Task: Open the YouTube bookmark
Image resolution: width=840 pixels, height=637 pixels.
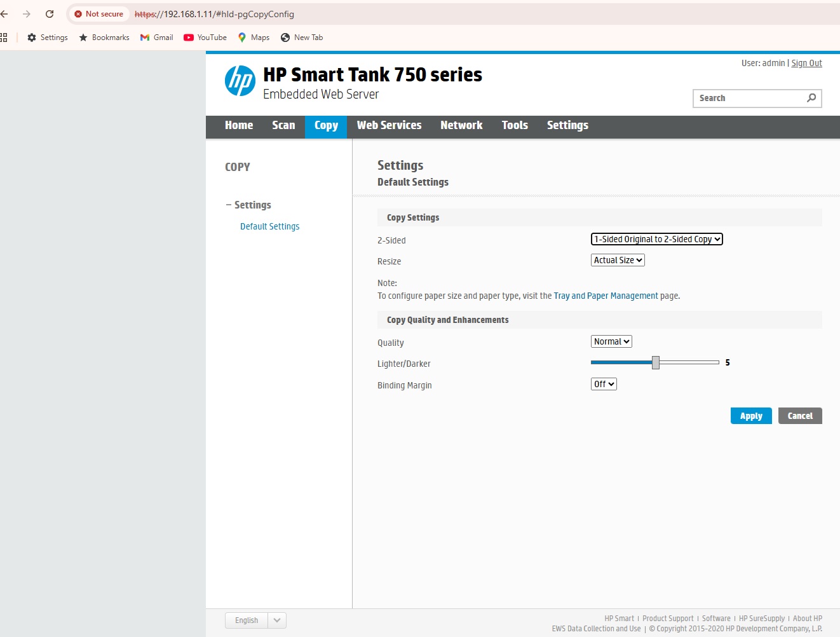Action: (205, 38)
